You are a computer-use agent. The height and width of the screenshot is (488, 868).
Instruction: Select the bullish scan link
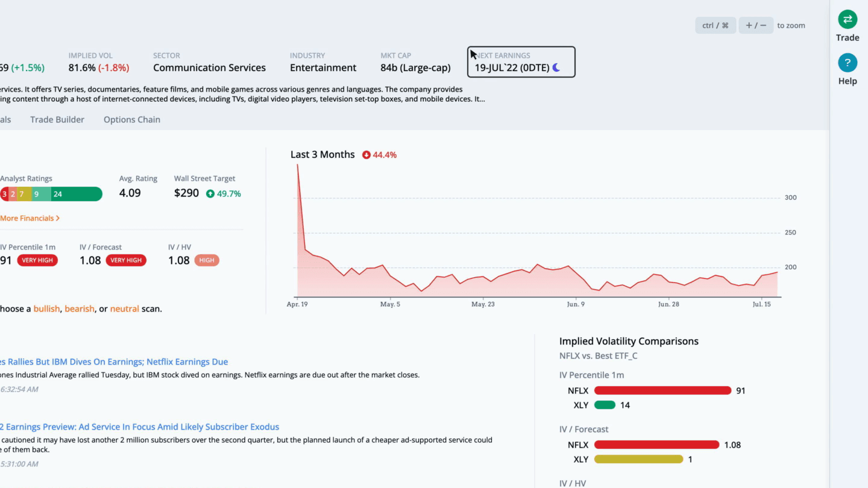[x=46, y=308]
